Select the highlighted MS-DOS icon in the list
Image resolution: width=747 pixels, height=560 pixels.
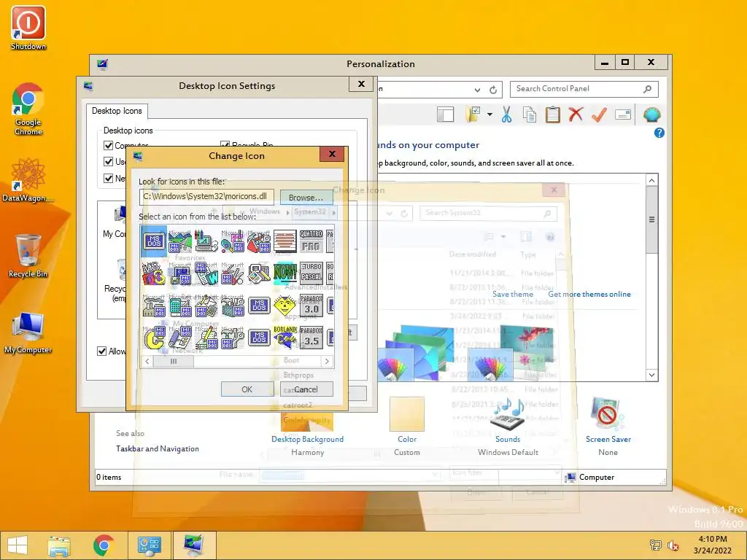pyautogui.click(x=154, y=241)
